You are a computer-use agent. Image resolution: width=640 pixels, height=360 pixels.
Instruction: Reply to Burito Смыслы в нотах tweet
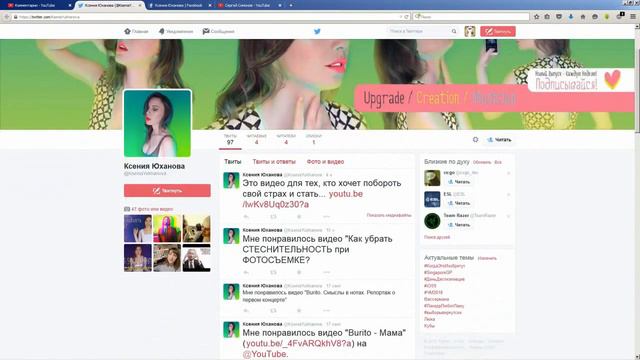(x=246, y=311)
